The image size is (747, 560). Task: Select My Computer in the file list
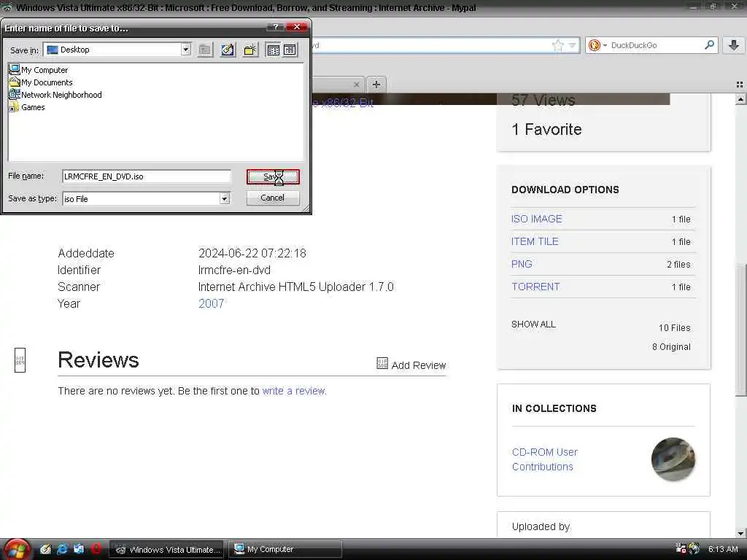click(x=39, y=70)
